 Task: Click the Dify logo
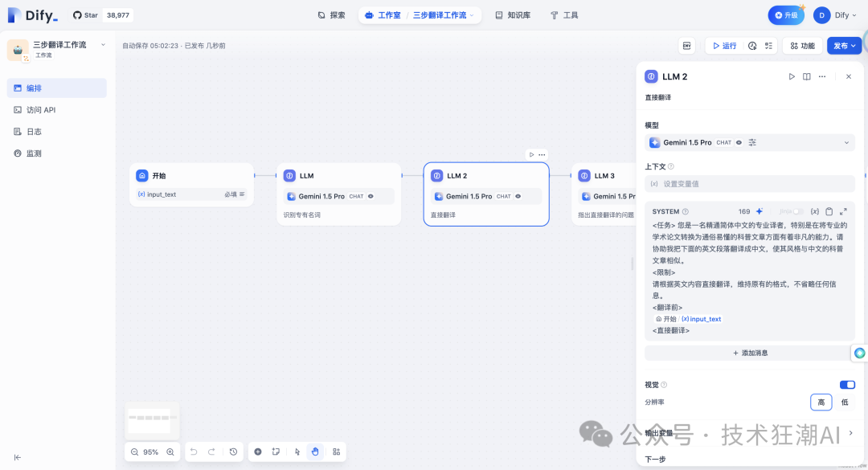32,15
